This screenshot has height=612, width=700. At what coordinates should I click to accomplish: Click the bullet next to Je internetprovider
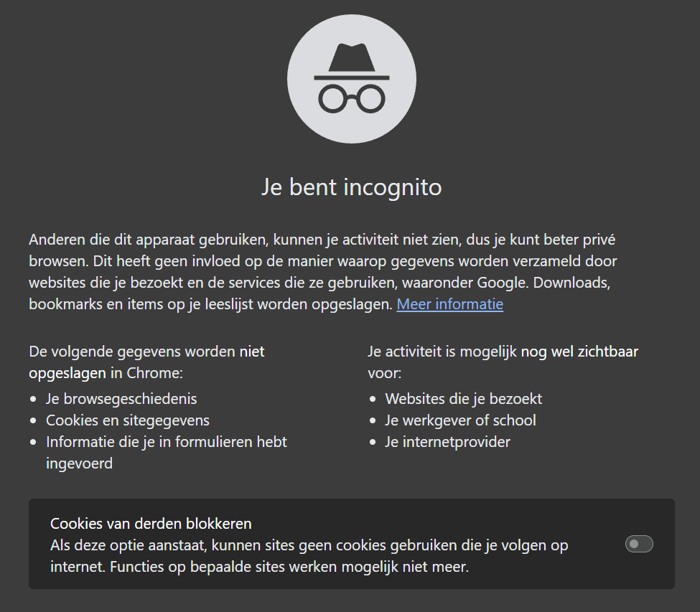pos(372,442)
